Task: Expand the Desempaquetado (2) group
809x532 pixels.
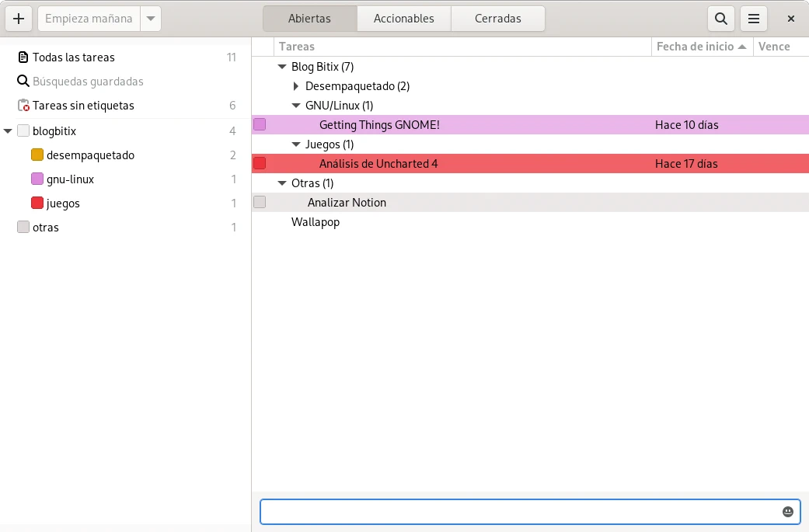Action: pos(296,86)
